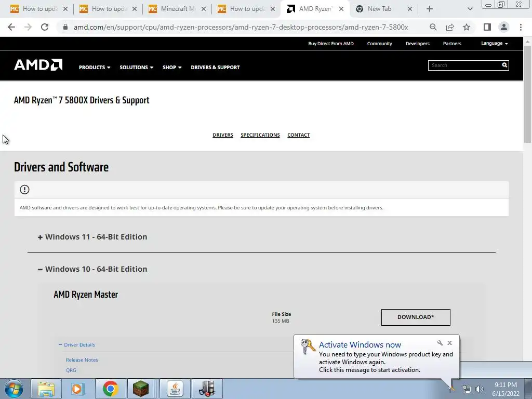Image resolution: width=532 pixels, height=399 pixels.
Task: Click Buy Direct From AMD link
Action: 331,44
